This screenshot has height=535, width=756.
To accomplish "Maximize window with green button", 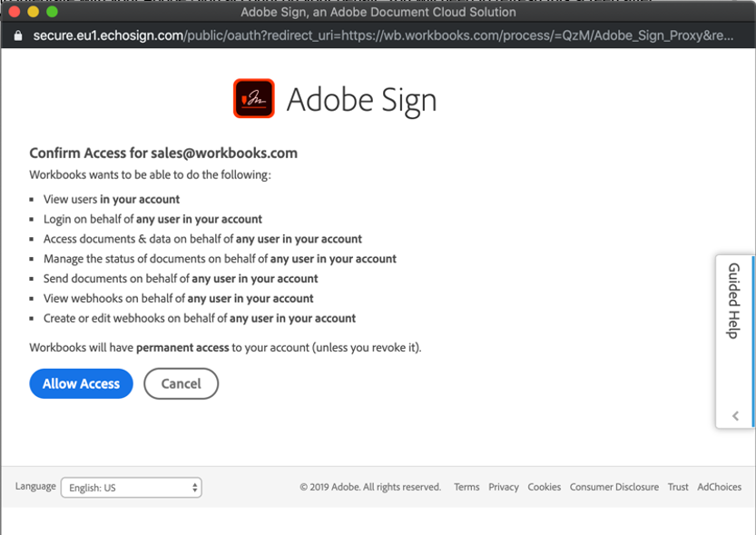I will [52, 12].
